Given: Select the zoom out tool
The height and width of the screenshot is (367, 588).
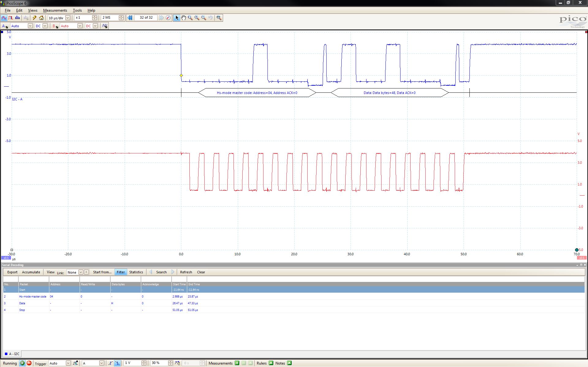Looking at the screenshot, I should [x=204, y=18].
